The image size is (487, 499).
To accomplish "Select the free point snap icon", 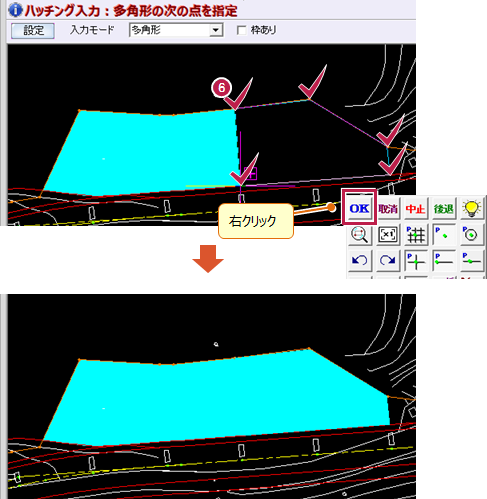I will tap(444, 235).
